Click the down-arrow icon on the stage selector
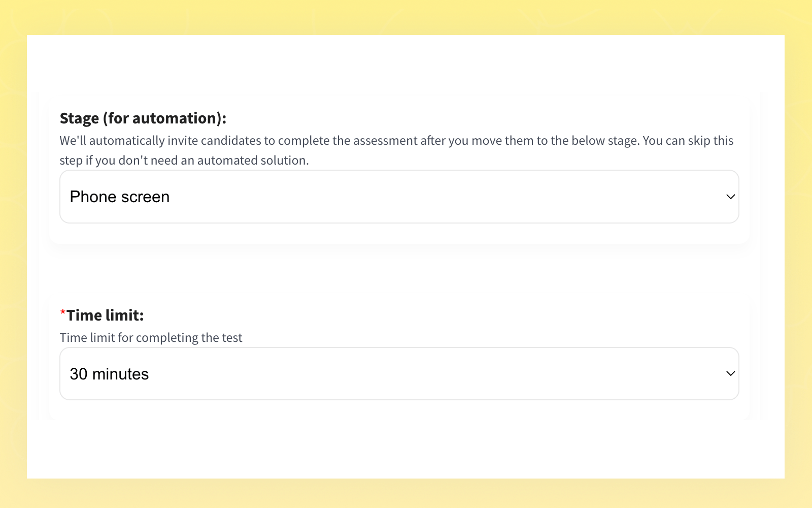Image resolution: width=812 pixels, height=508 pixels. coord(730,196)
